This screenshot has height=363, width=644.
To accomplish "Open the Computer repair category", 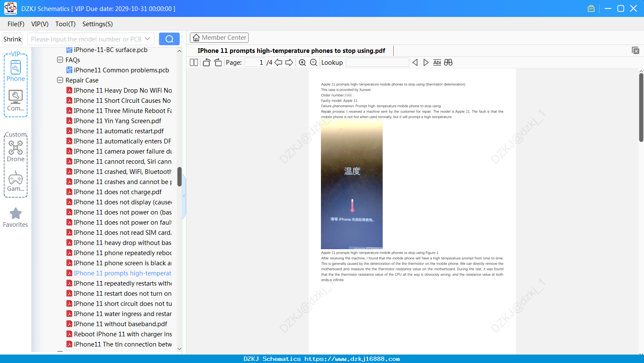I will pos(16,101).
